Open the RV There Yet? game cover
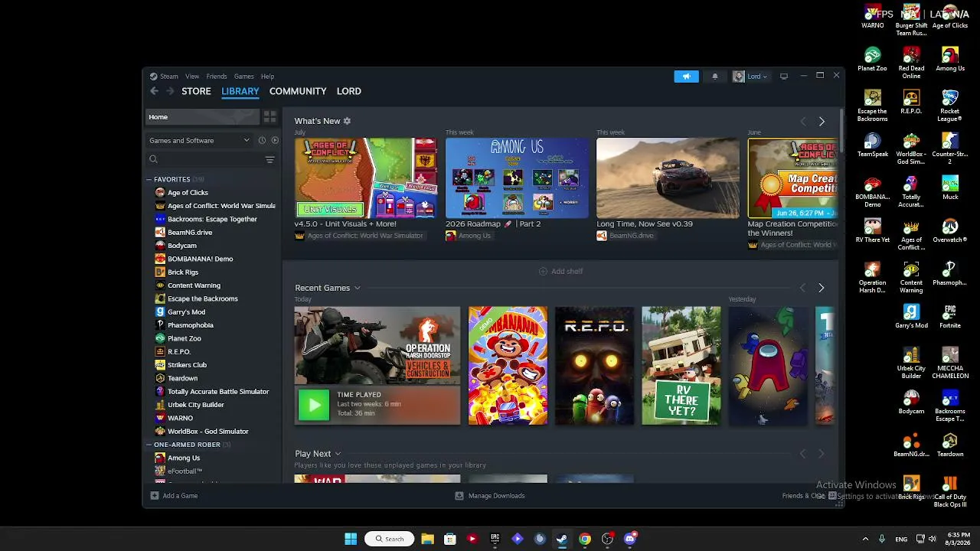The width and height of the screenshot is (980, 551). (x=681, y=366)
